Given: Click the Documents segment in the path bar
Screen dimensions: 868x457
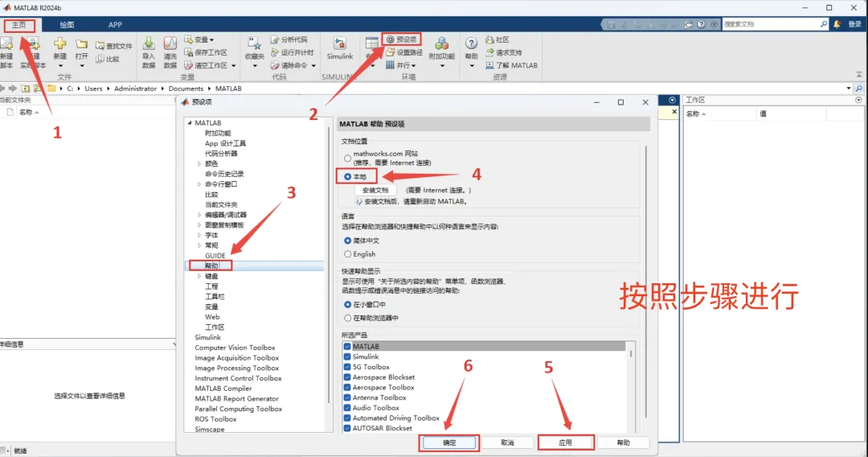Looking at the screenshot, I should pyautogui.click(x=186, y=89).
